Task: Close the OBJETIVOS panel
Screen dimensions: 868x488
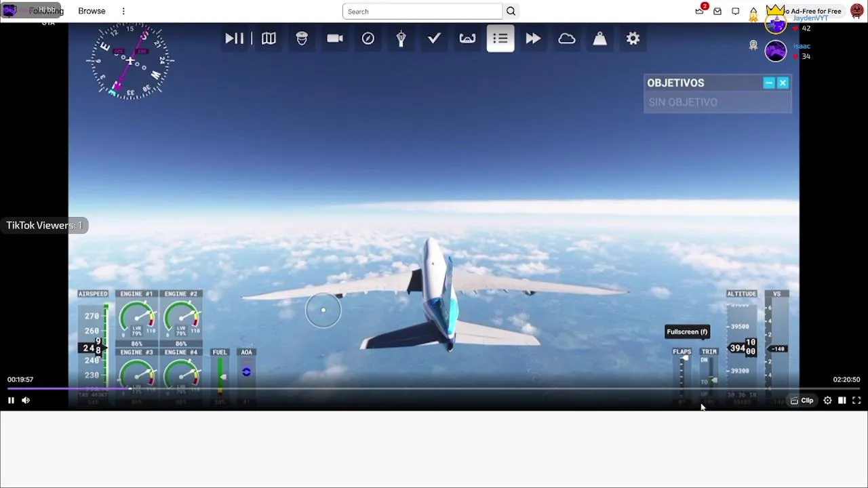Action: (x=783, y=83)
